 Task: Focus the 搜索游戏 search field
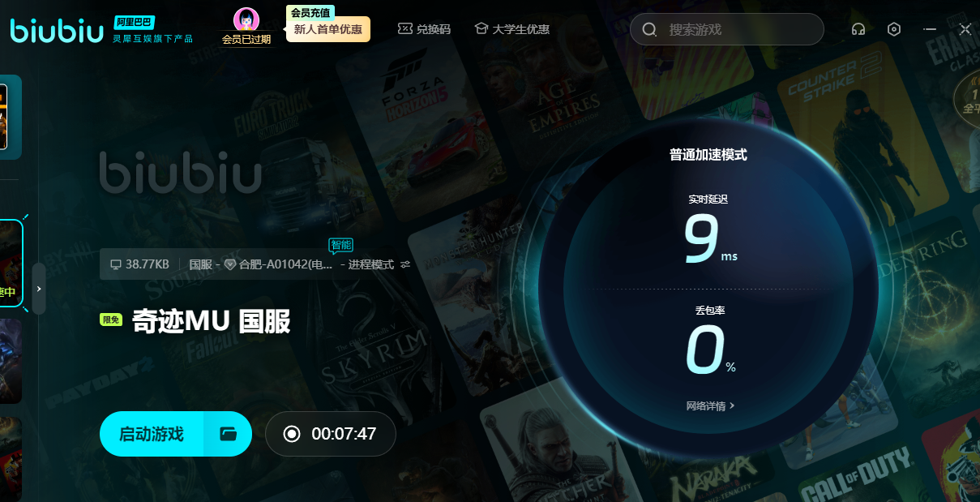click(727, 29)
